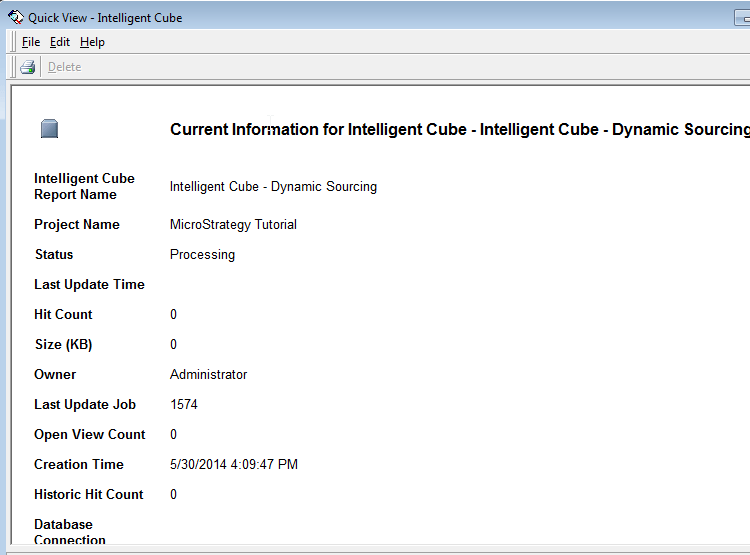This screenshot has height=555, width=750.
Task: Open the File menu
Action: click(31, 42)
